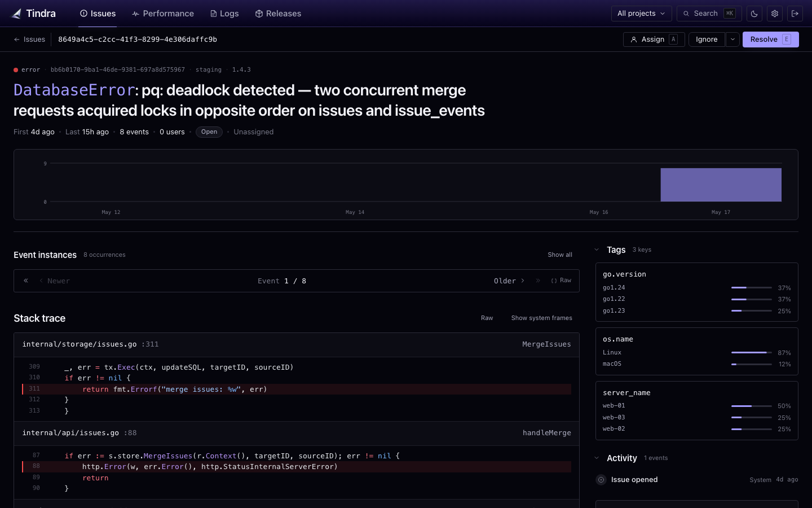Collapse the Activity section
The image size is (812, 508).
[x=597, y=458]
